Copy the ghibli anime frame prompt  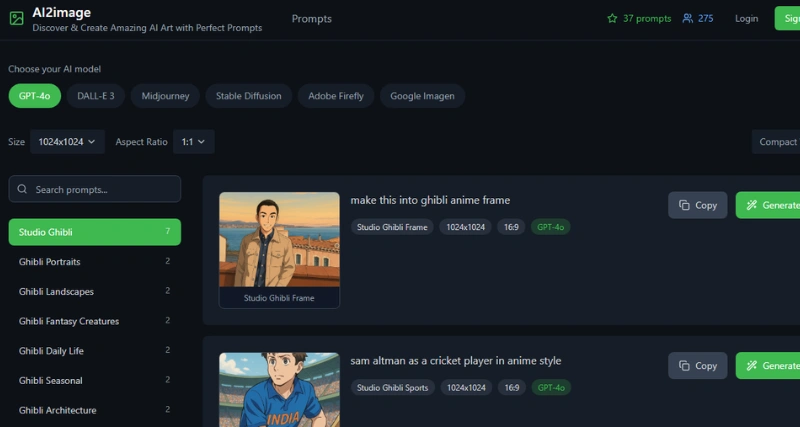point(697,205)
